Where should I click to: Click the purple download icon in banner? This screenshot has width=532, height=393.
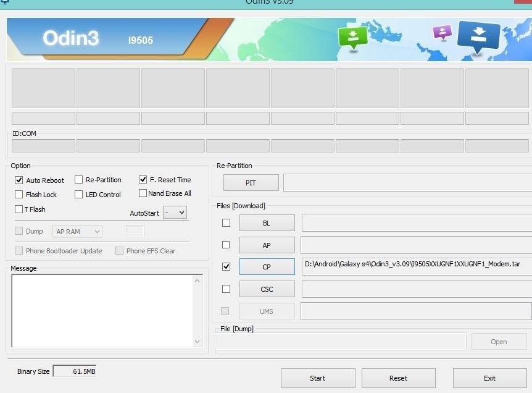pos(443,33)
